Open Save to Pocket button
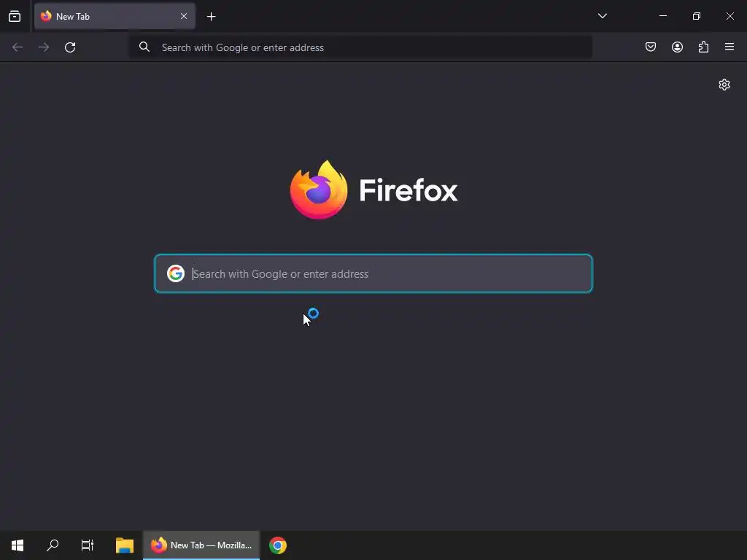Image resolution: width=747 pixels, height=560 pixels. (651, 47)
